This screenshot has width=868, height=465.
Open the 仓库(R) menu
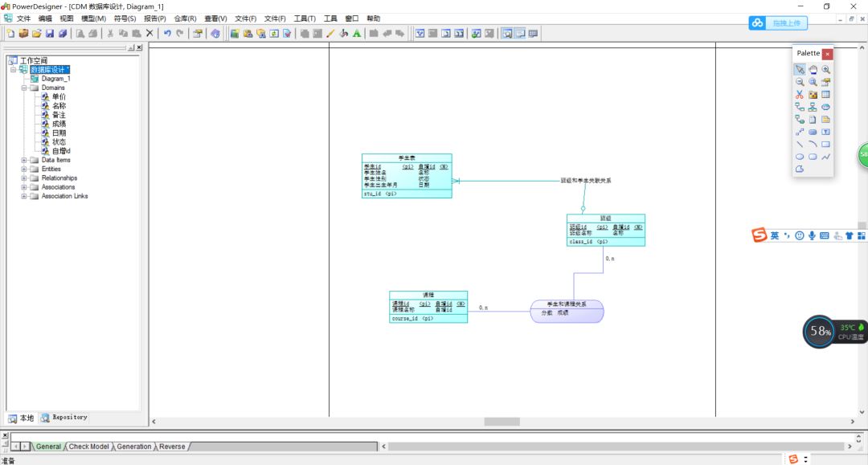click(x=186, y=18)
